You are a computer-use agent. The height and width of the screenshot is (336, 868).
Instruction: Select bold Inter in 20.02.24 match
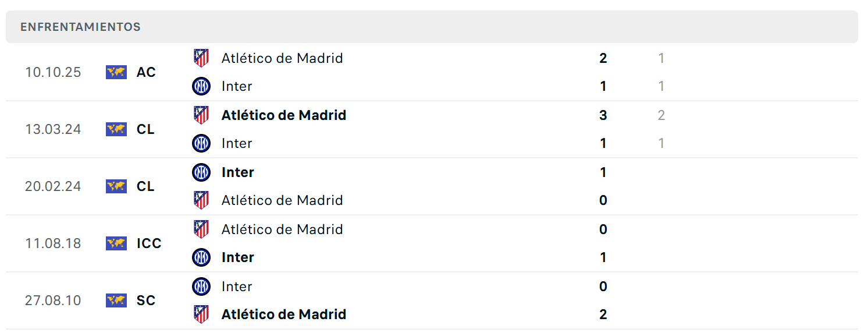pyautogui.click(x=238, y=172)
